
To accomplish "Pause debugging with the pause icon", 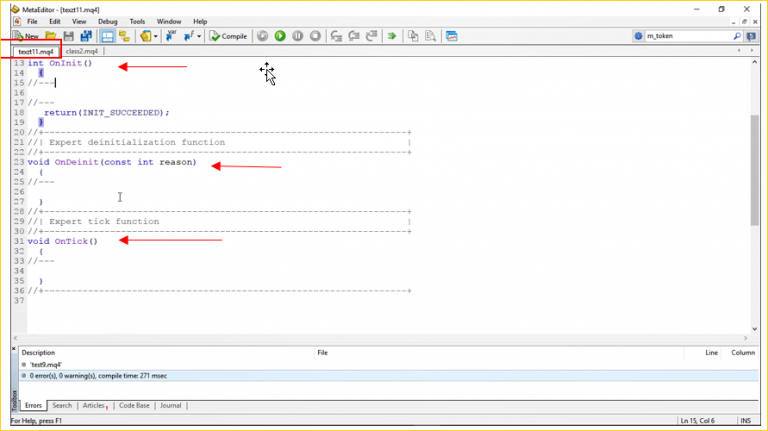I will point(298,36).
